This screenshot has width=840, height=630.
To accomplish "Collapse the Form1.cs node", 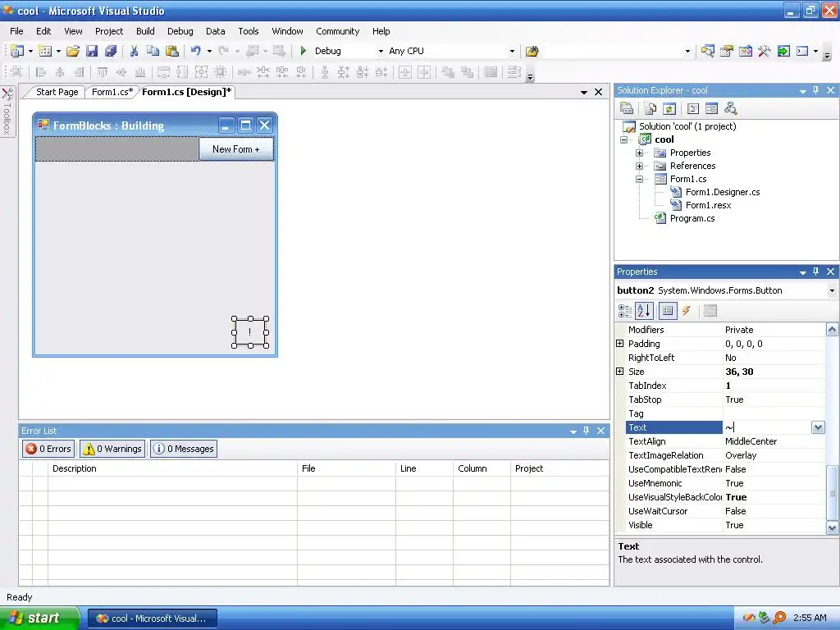I will [639, 179].
